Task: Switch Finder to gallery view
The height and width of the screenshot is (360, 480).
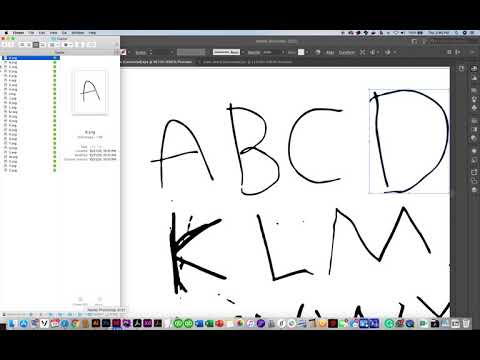Action: [42, 44]
